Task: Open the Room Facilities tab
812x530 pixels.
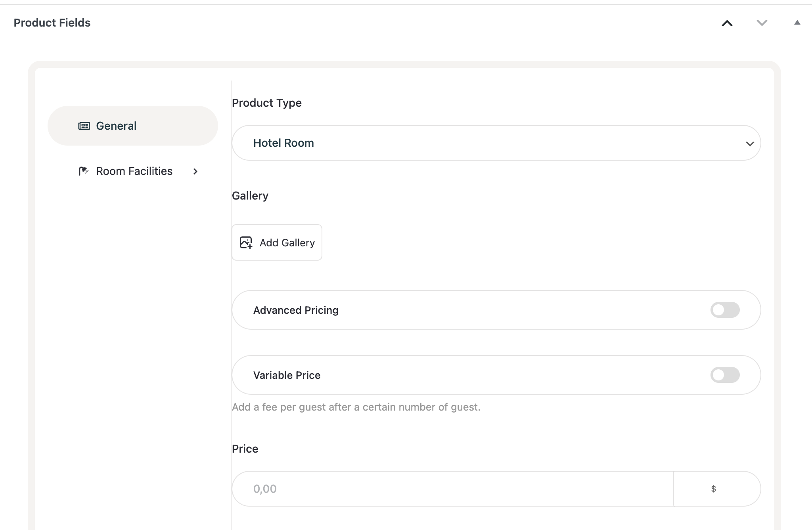Action: coord(134,171)
